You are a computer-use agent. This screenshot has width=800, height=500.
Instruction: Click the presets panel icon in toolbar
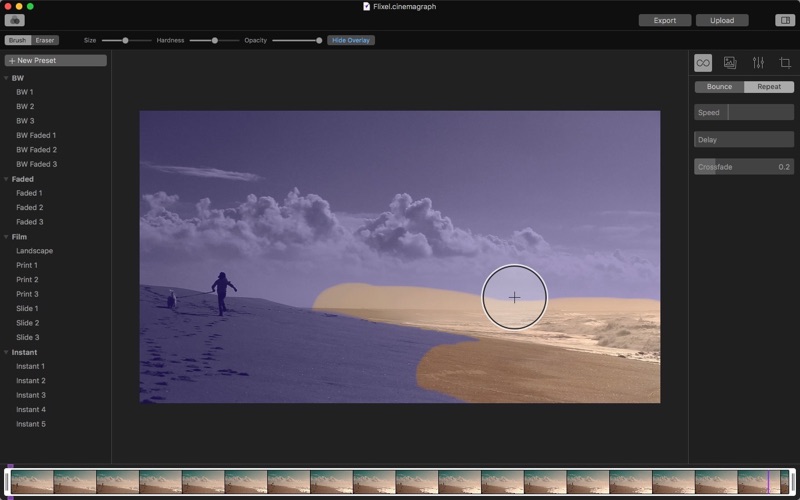point(15,20)
